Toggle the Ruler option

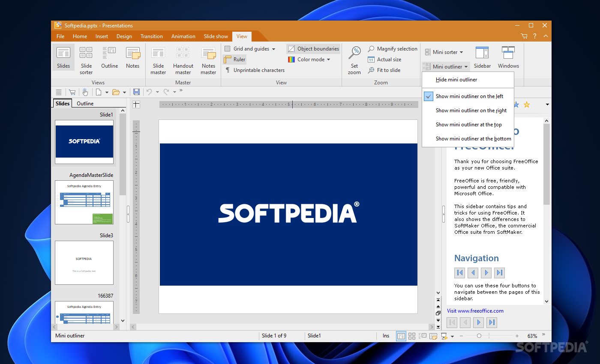pyautogui.click(x=234, y=60)
